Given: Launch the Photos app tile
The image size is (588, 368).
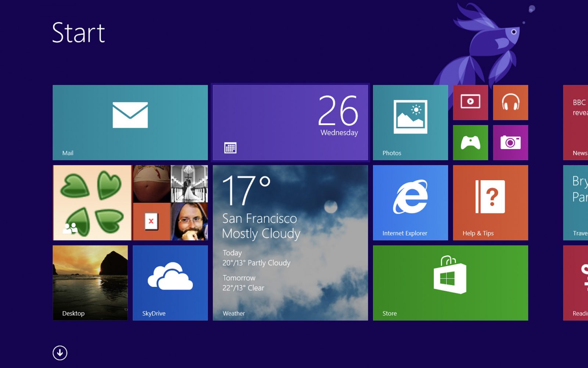Looking at the screenshot, I should pyautogui.click(x=410, y=123).
